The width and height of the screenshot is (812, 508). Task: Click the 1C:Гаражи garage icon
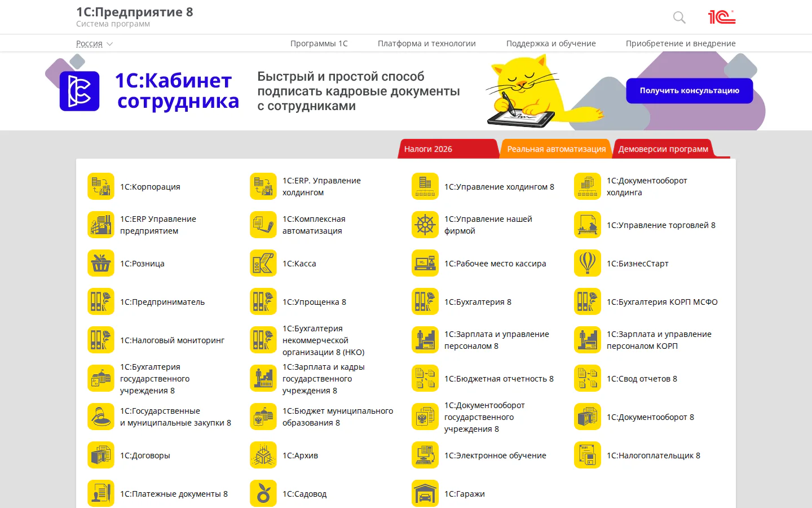[x=425, y=493]
